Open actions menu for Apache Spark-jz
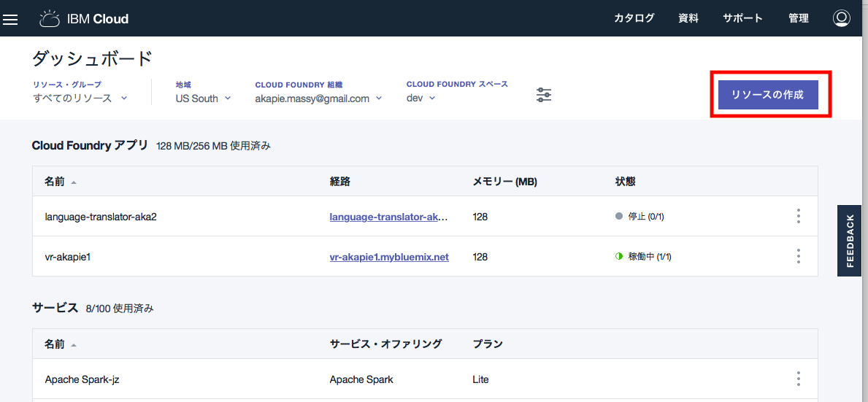The height and width of the screenshot is (402, 868). (798, 379)
